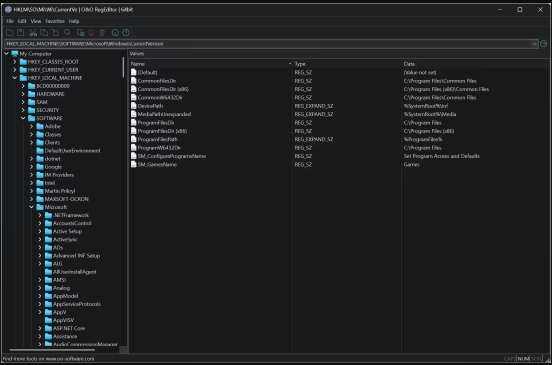The height and width of the screenshot is (365, 552).
Task: Click the Open folder toolbar icon
Action: click(x=10, y=33)
